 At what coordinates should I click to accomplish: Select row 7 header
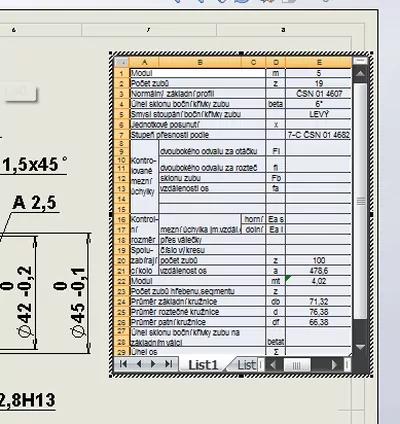122,135
